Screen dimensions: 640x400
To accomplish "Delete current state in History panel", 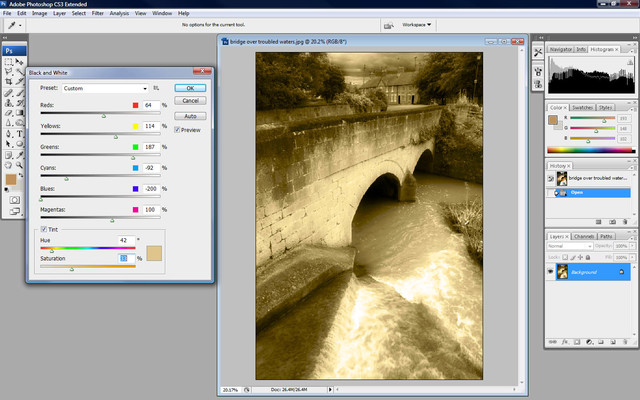I will (x=625, y=222).
